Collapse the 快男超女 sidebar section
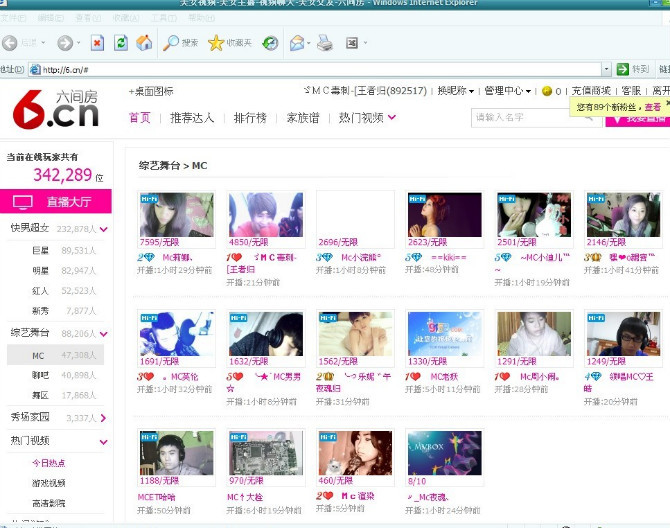The width and height of the screenshot is (670, 528). coord(103,229)
